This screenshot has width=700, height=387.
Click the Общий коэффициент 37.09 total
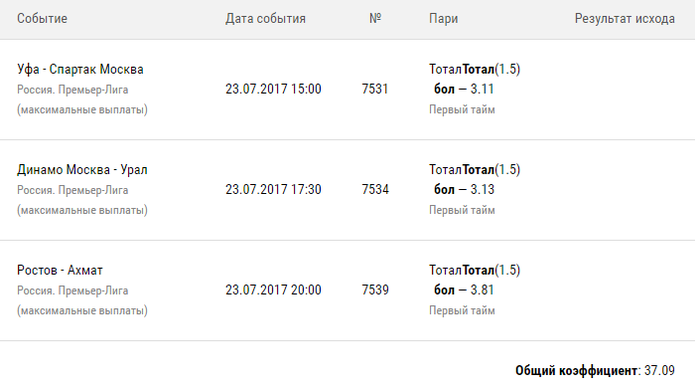595,370
